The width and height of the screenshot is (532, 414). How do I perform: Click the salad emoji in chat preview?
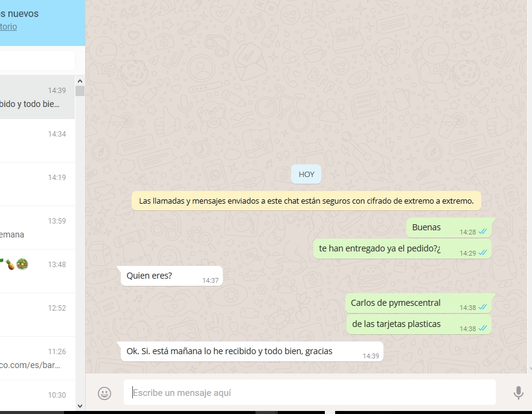click(22, 264)
